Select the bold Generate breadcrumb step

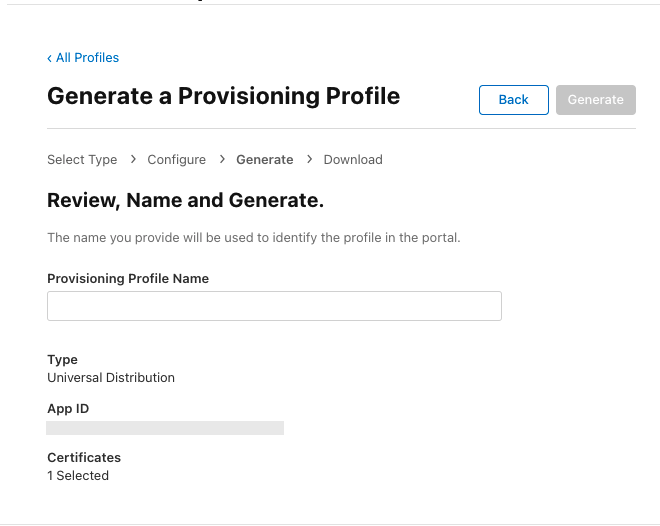[264, 160]
